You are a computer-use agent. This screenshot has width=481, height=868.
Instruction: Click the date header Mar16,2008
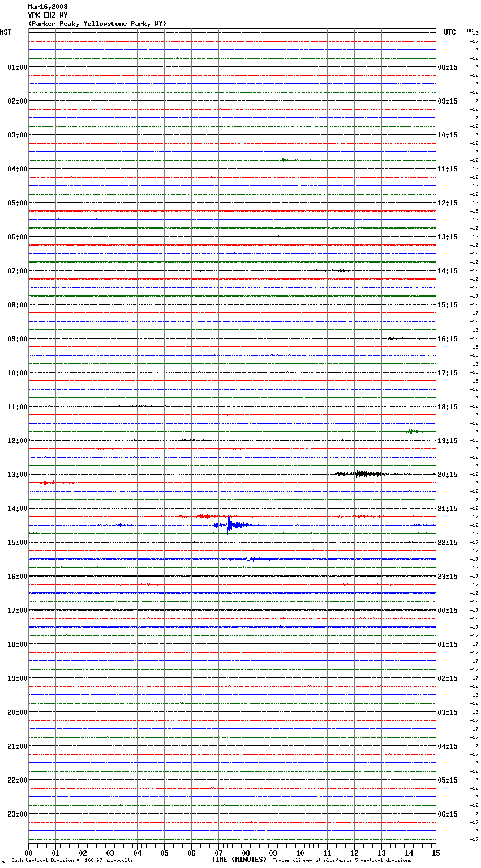point(48,7)
